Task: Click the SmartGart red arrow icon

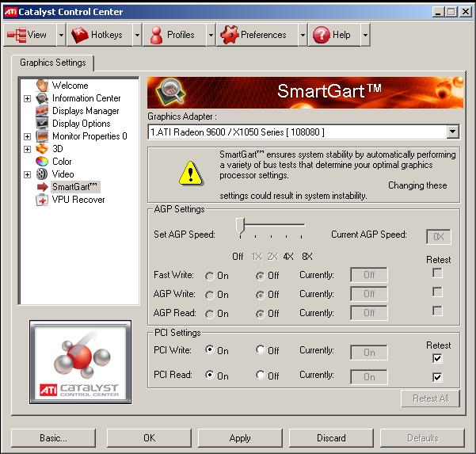Action: point(43,187)
